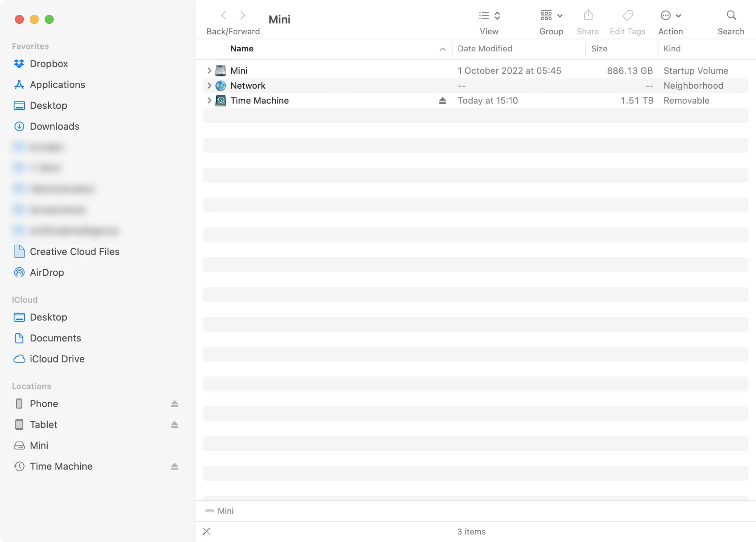Click the Mini label in status bar
756x542 pixels.
(226, 509)
